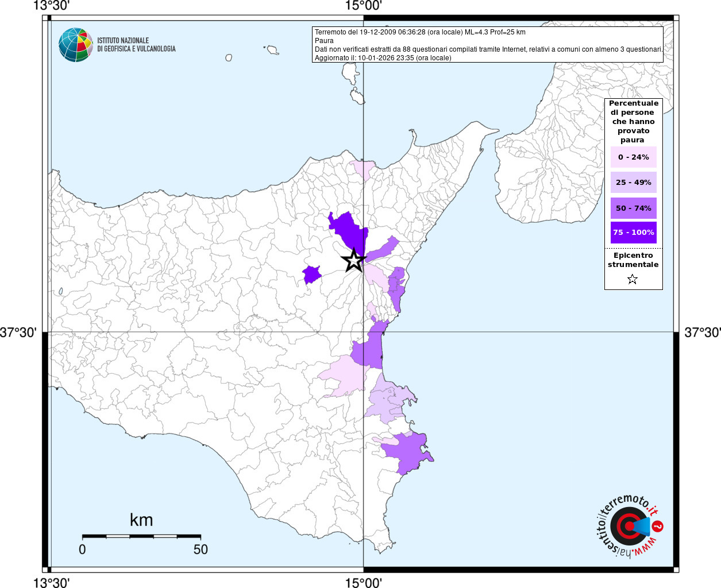Select the 50 - 74% legend swatch
Viewport: 721px width, 588px height.
coord(633,208)
